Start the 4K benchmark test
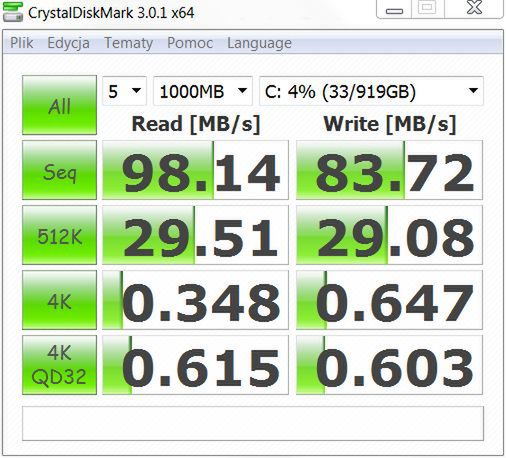 [59, 300]
